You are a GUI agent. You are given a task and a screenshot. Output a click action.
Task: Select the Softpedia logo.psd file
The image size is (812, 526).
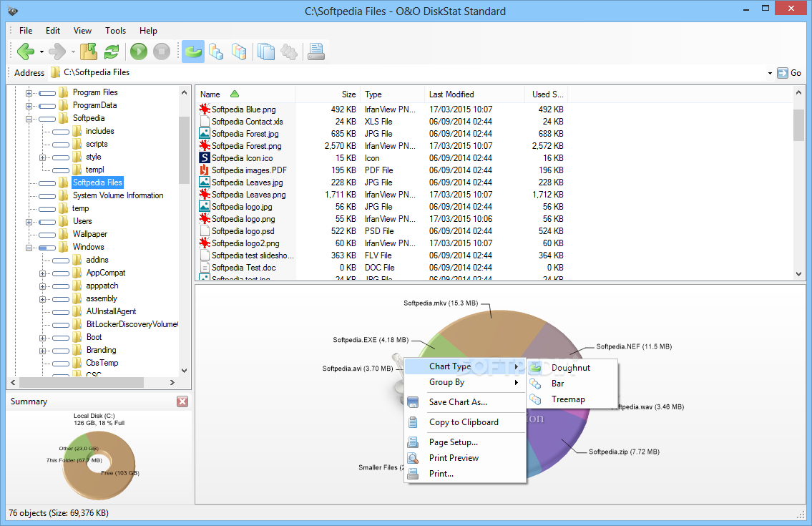243,231
